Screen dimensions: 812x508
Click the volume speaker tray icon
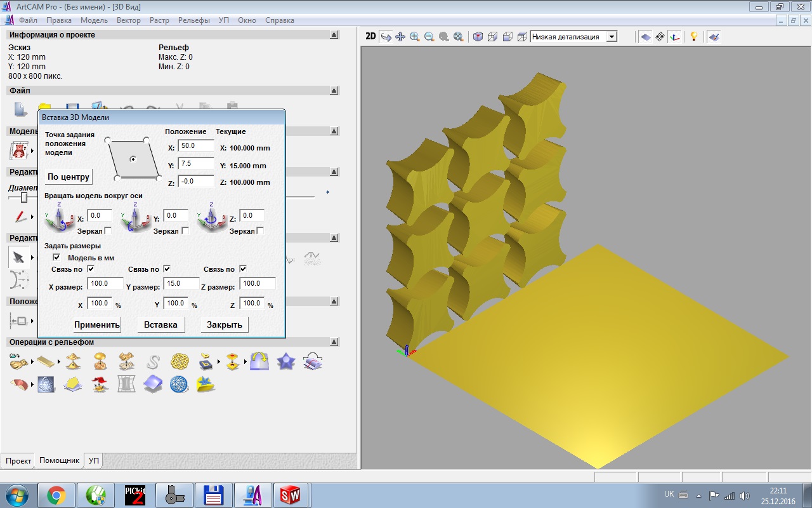(744, 495)
